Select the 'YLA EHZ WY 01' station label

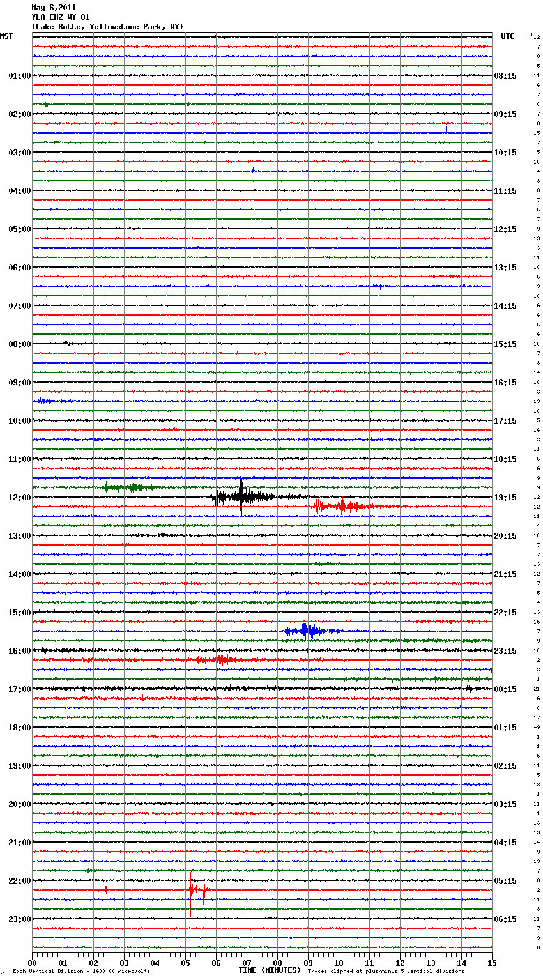pyautogui.click(x=61, y=17)
